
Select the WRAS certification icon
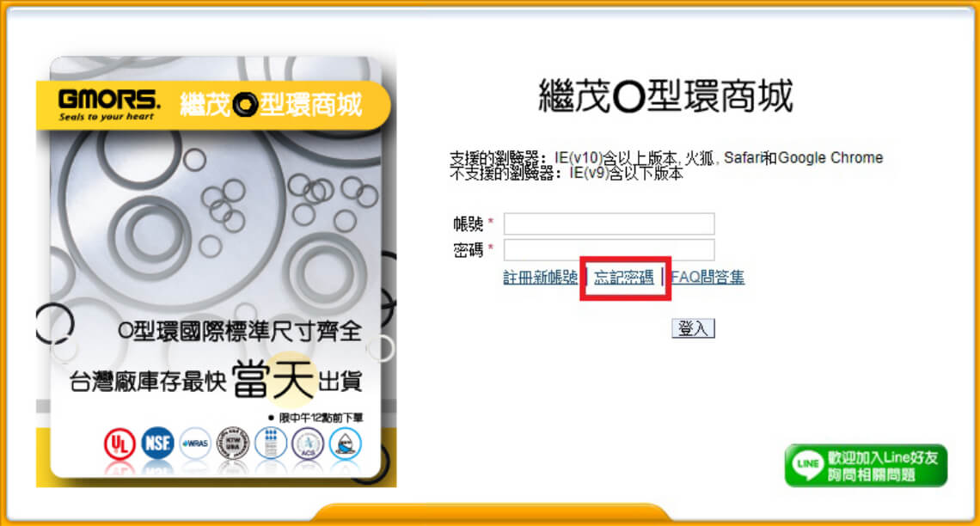(x=195, y=443)
